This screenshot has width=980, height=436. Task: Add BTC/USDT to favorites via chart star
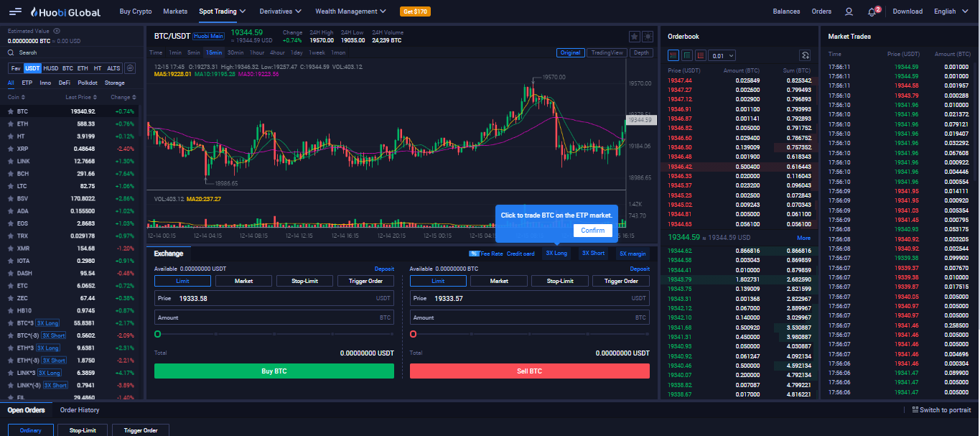634,37
